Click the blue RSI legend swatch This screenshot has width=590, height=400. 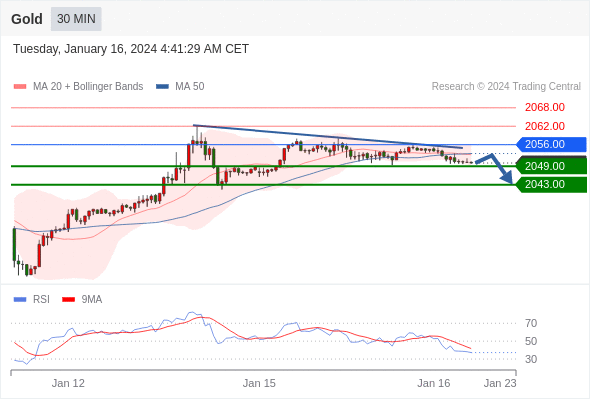click(x=20, y=300)
